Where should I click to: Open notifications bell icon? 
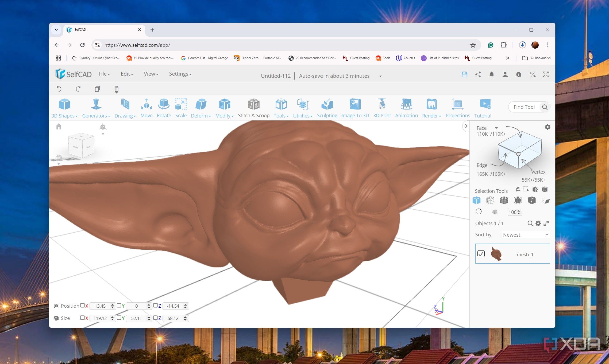point(491,75)
